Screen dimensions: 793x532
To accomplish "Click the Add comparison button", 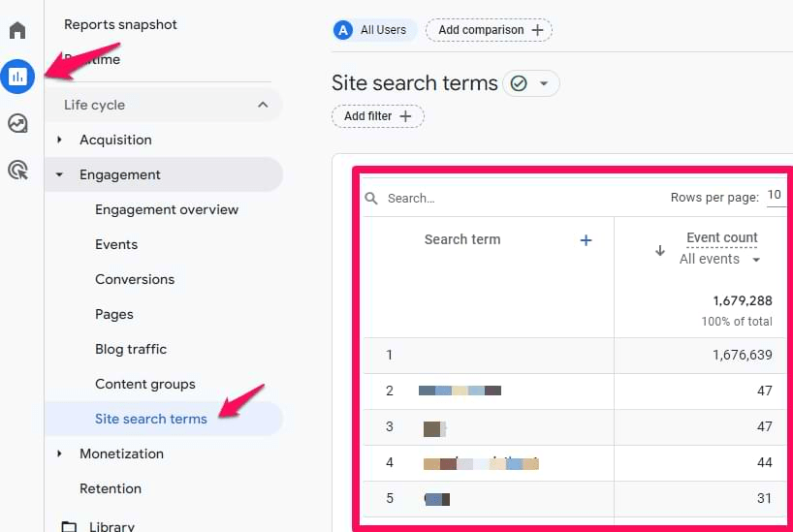I will pyautogui.click(x=489, y=30).
